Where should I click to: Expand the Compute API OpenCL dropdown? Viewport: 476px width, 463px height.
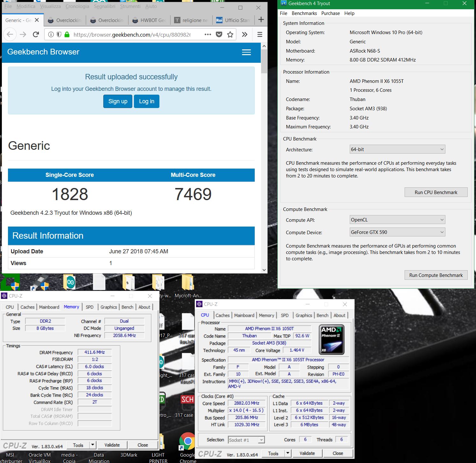click(397, 220)
